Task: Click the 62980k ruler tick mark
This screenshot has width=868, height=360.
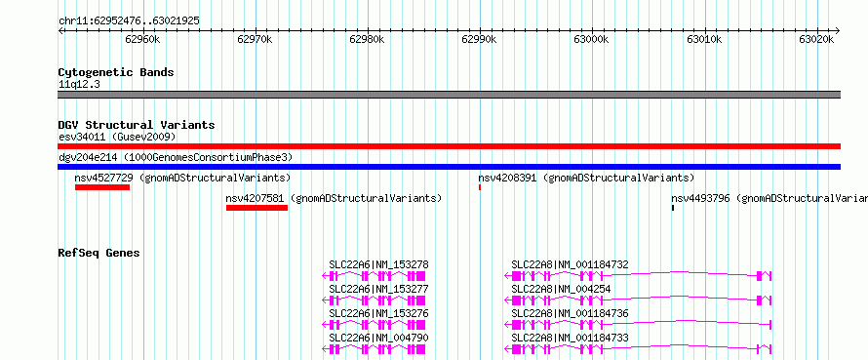Action: pos(368,31)
